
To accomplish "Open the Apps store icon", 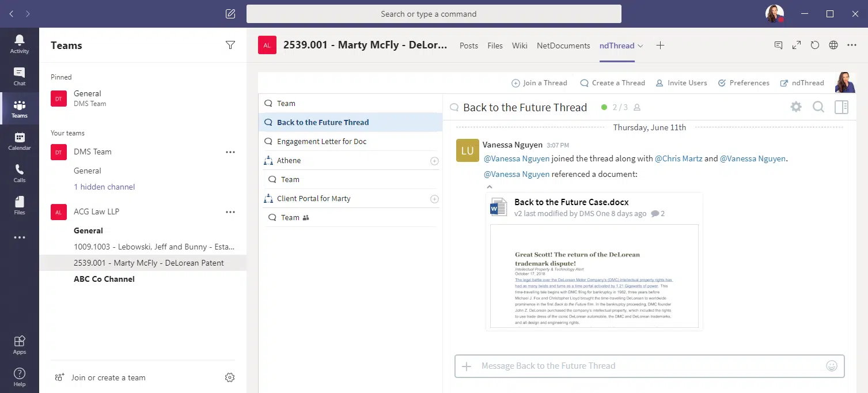I will (19, 345).
